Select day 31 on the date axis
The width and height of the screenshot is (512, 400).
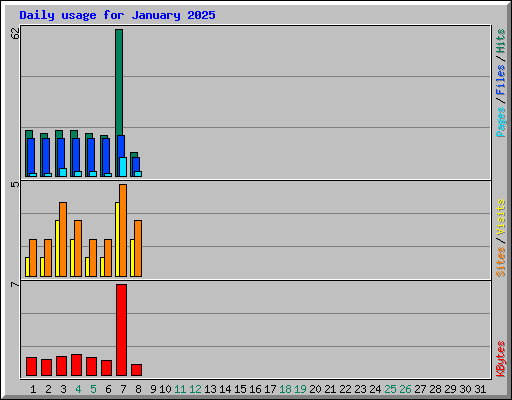tap(480, 389)
